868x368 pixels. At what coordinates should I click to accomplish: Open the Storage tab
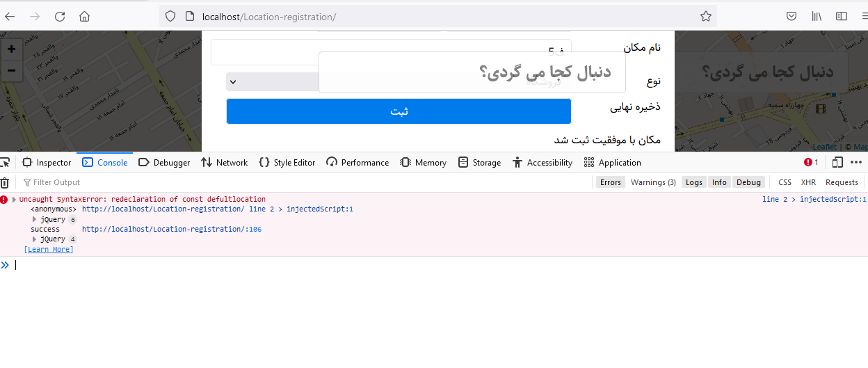pos(480,162)
